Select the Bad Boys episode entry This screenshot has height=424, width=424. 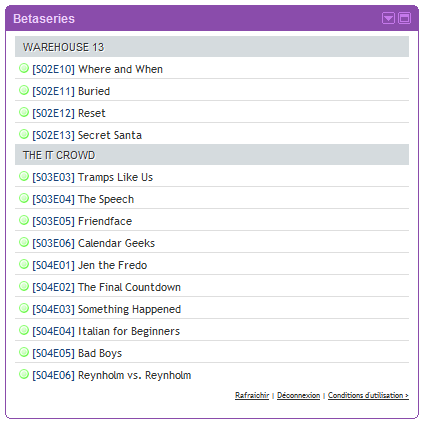[x=212, y=353]
